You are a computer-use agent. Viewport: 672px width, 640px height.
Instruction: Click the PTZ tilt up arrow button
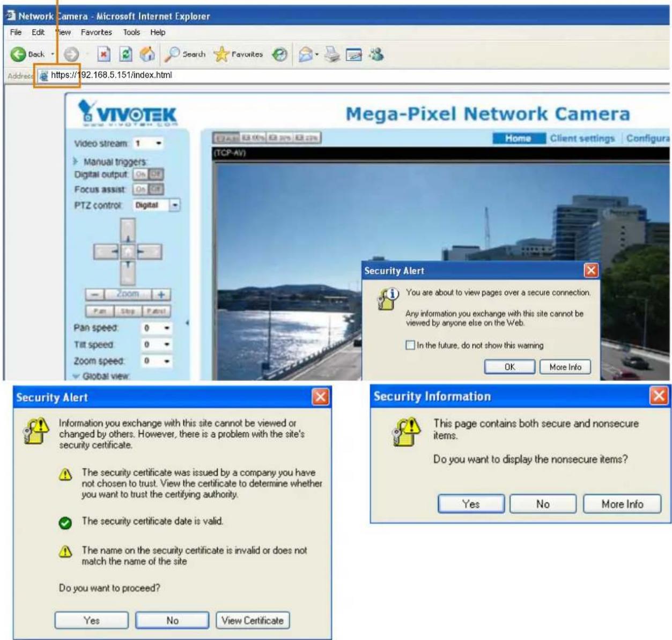(128, 231)
